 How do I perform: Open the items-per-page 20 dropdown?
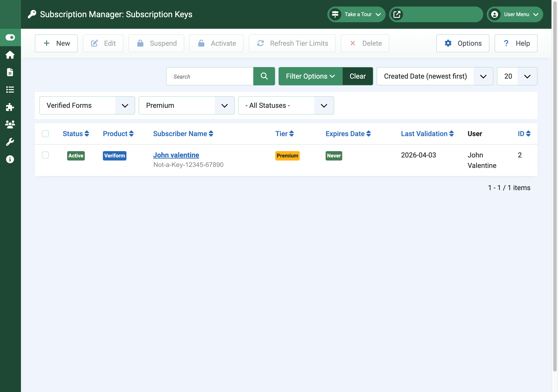[x=517, y=76]
